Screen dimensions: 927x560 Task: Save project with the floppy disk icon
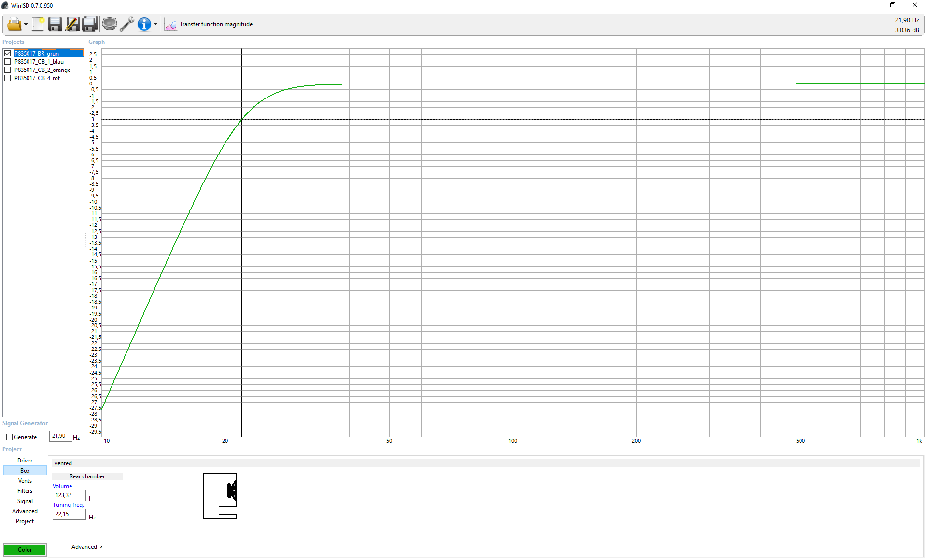coord(55,24)
